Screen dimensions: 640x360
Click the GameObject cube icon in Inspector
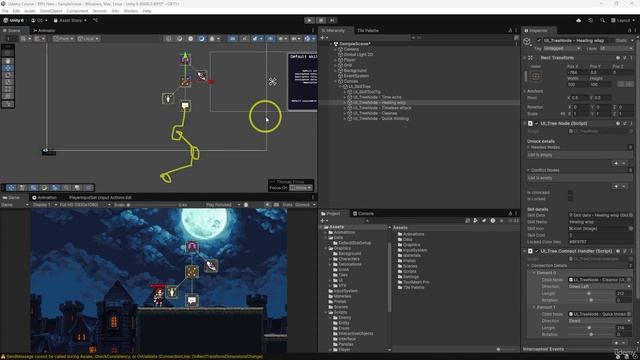click(527, 41)
